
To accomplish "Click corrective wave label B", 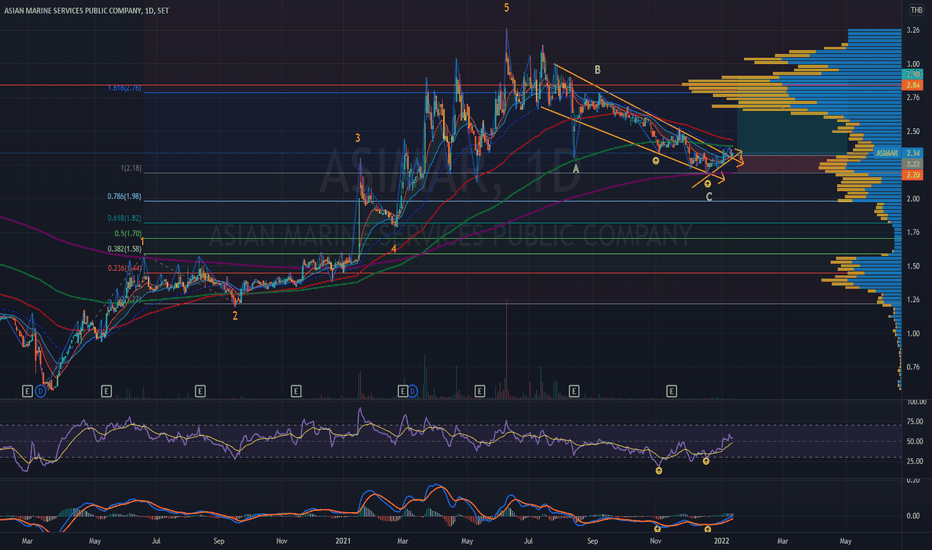I will tap(597, 70).
